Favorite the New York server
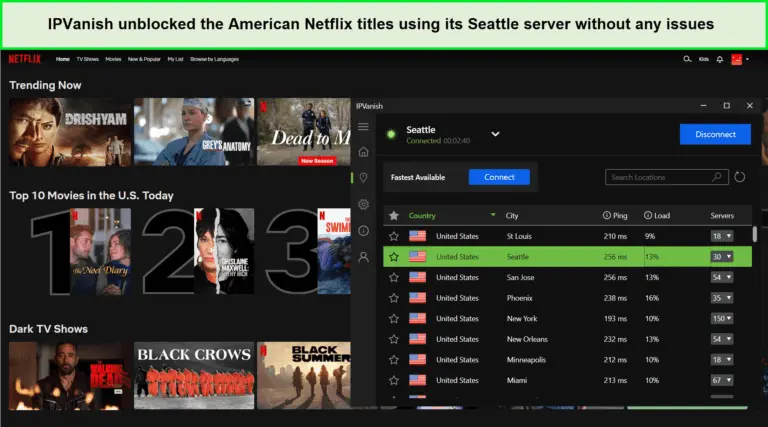 click(x=394, y=319)
